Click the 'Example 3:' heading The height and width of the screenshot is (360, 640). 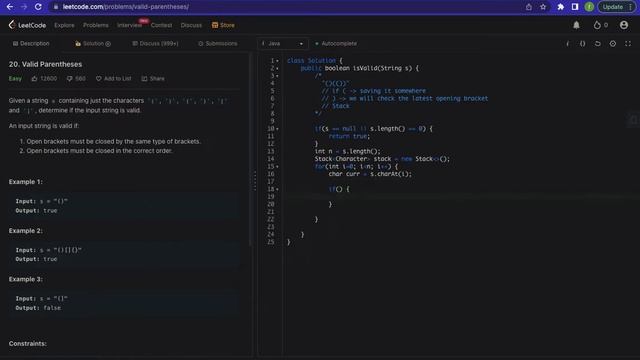coord(26,280)
